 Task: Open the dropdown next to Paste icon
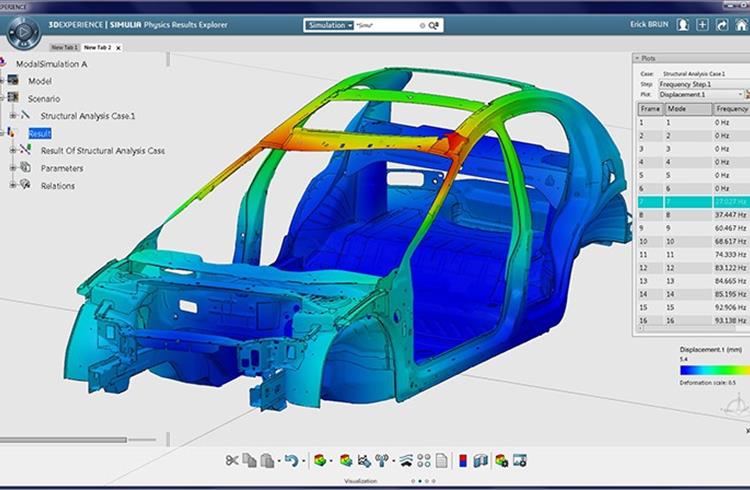279,462
